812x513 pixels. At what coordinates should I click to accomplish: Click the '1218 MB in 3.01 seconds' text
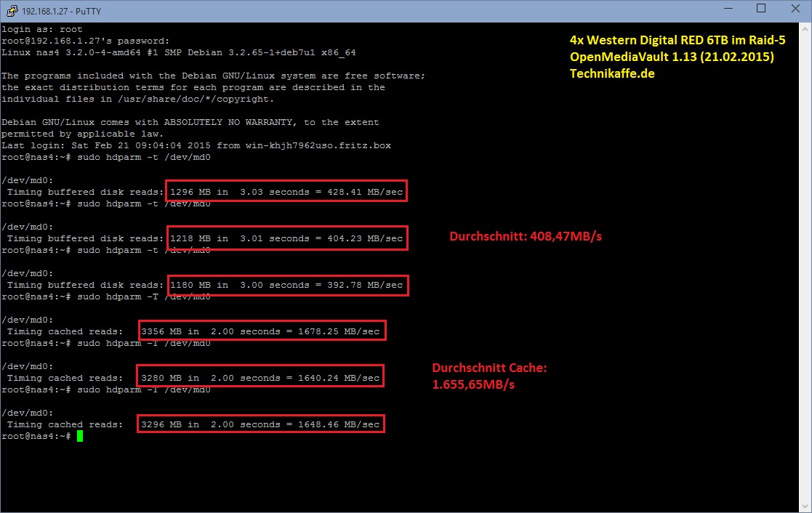[240, 238]
